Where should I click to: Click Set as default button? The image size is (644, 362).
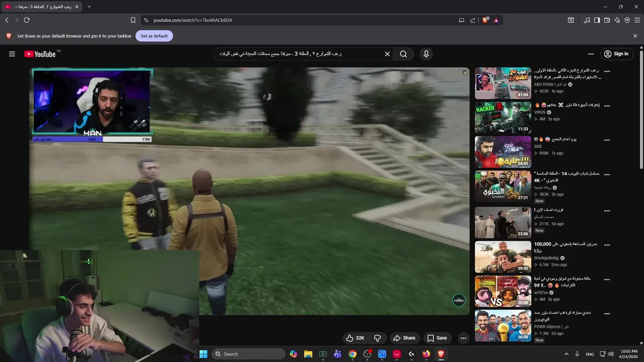point(154,36)
